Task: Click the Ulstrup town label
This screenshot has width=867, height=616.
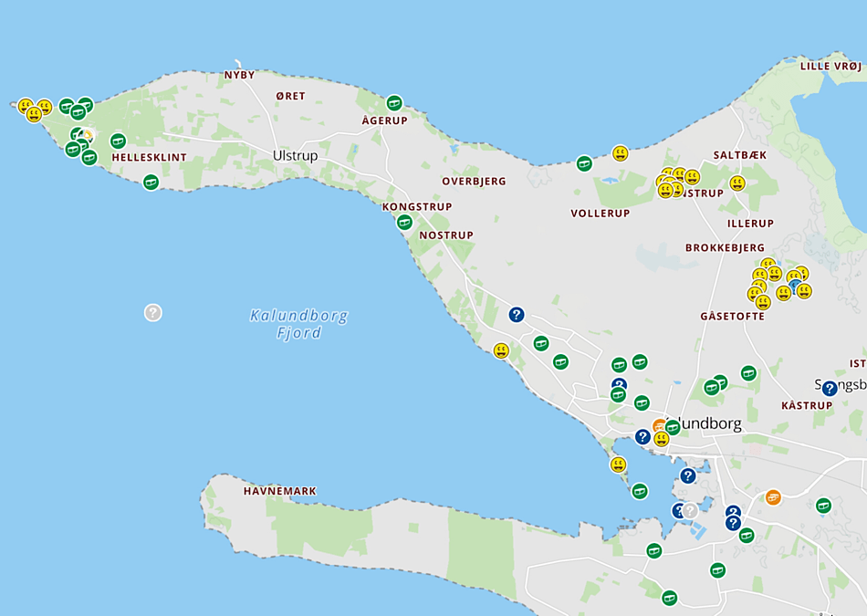Action: [296, 156]
